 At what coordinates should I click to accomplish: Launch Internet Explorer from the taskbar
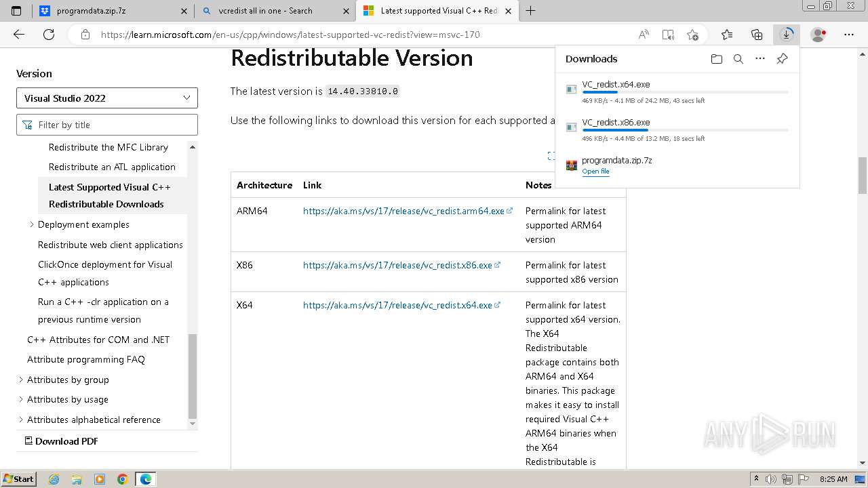pos(54,479)
